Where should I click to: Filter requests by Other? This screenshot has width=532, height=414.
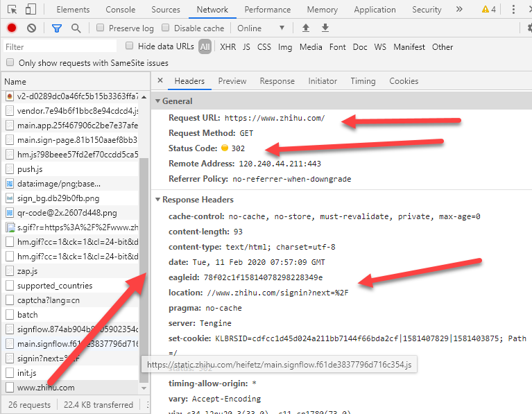pyautogui.click(x=443, y=47)
